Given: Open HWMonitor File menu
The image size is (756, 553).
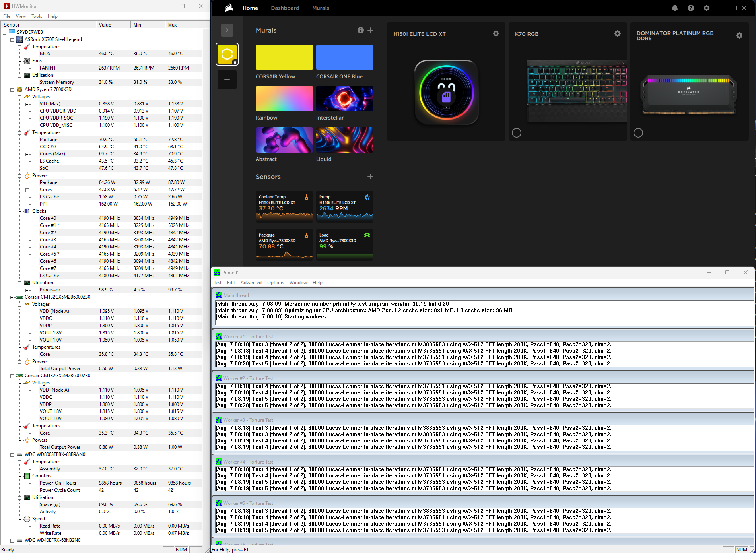Looking at the screenshot, I should point(7,16).
